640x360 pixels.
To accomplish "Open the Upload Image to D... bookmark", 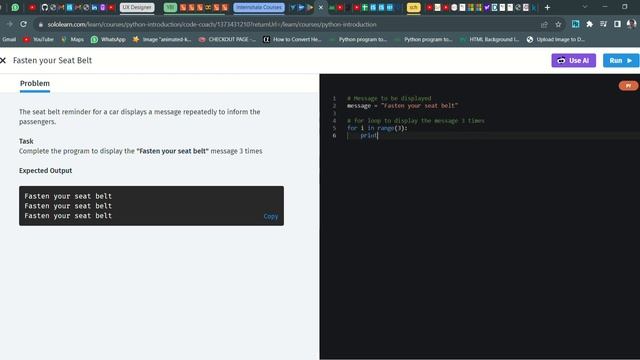I will coord(556,40).
